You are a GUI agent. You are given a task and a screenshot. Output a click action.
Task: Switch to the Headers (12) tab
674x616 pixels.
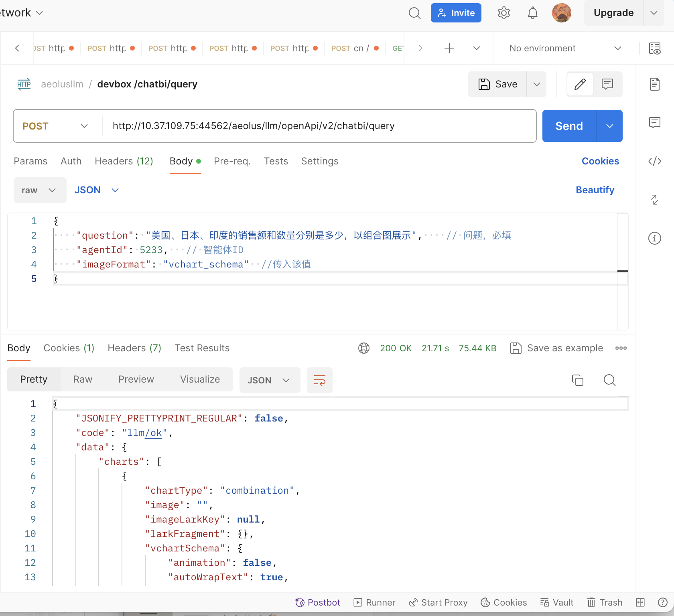point(124,161)
